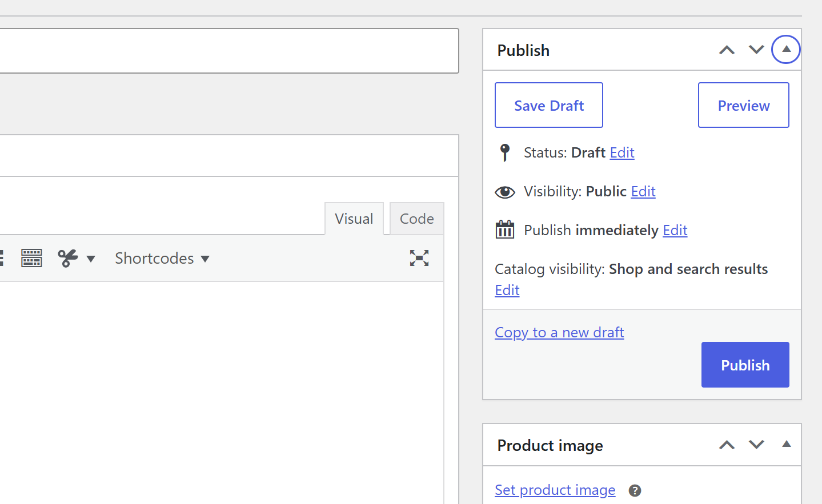Open product image help question icon
The height and width of the screenshot is (504, 822).
coord(635,490)
